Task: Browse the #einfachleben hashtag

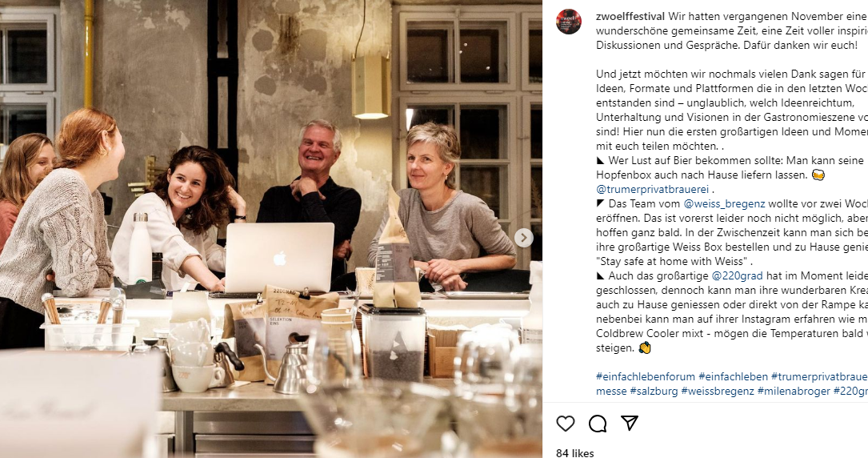Action: pyautogui.click(x=733, y=376)
